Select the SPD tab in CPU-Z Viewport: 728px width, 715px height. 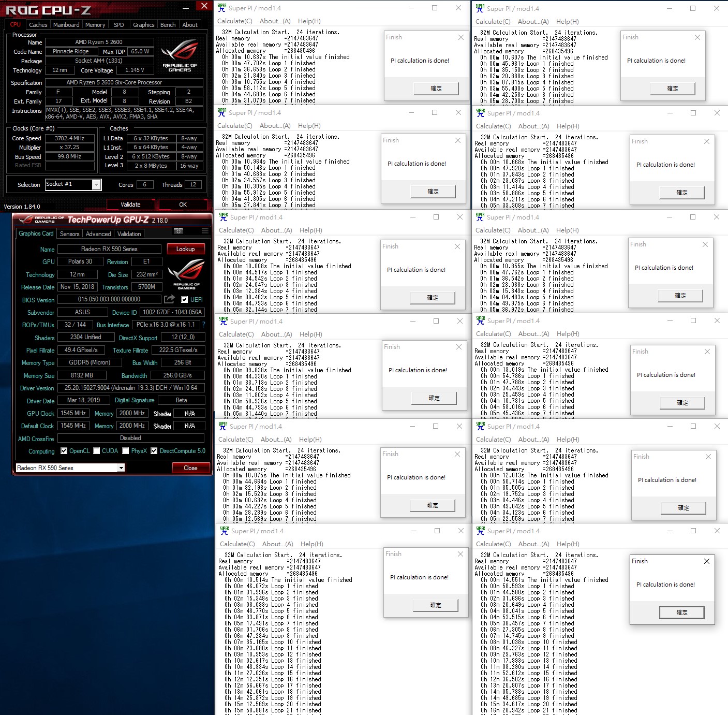point(119,25)
